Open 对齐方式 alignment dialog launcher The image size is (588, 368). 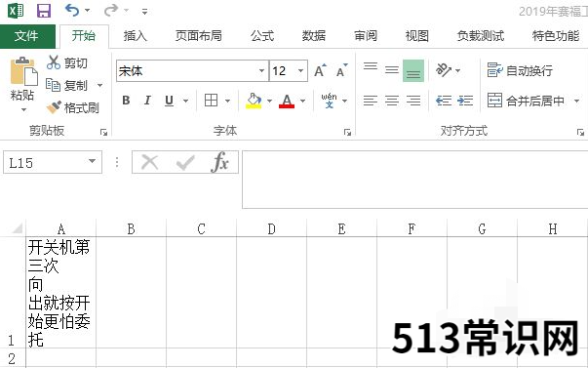point(580,132)
